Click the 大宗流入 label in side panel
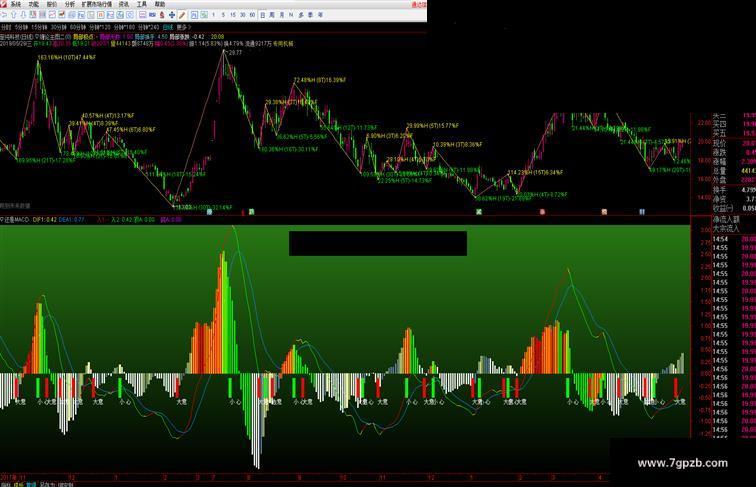Image resolution: width=756 pixels, height=487 pixels. point(726,229)
